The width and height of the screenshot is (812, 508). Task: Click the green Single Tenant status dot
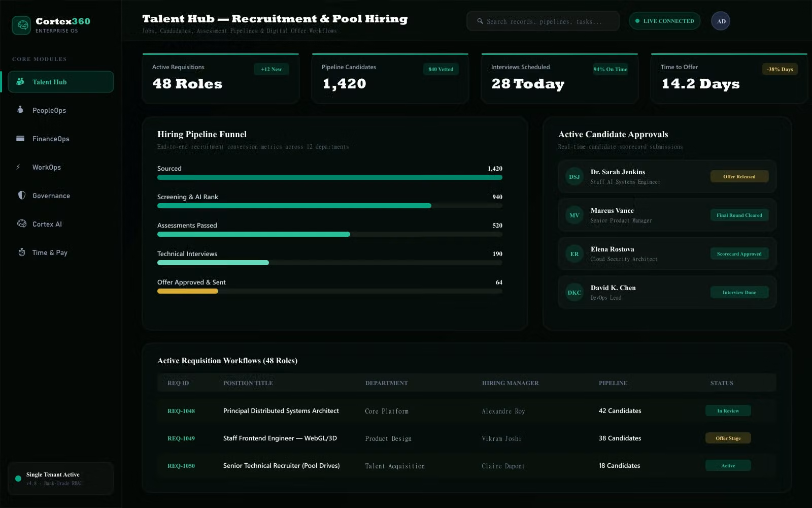pyautogui.click(x=18, y=479)
